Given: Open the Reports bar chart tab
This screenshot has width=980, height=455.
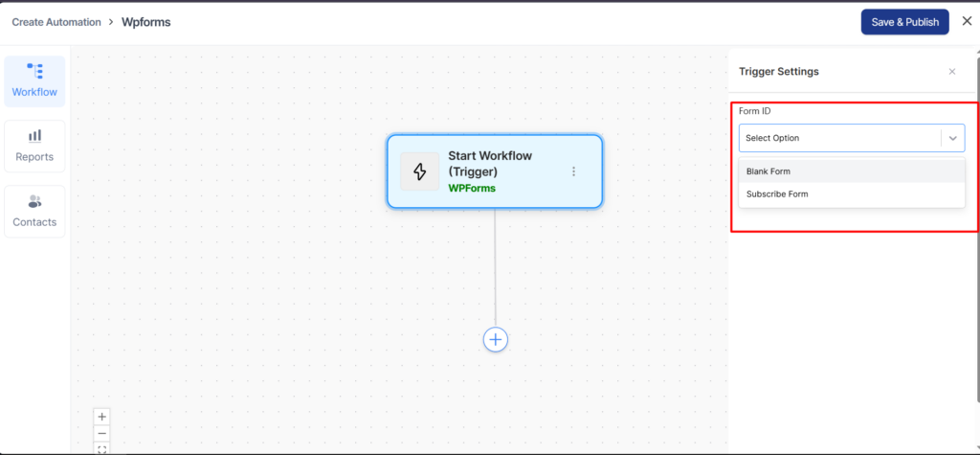Looking at the screenshot, I should 34,146.
